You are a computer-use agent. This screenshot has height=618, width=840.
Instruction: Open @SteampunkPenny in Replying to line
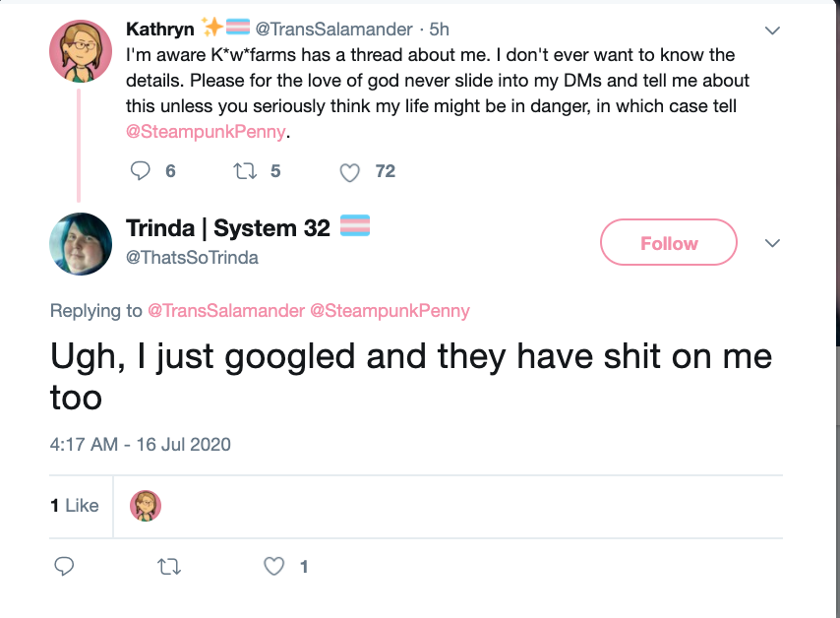pos(390,311)
